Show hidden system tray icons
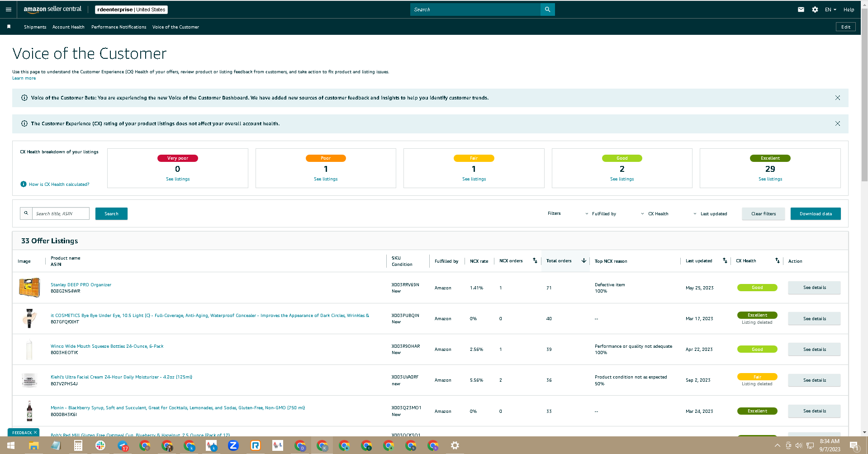 point(778,445)
